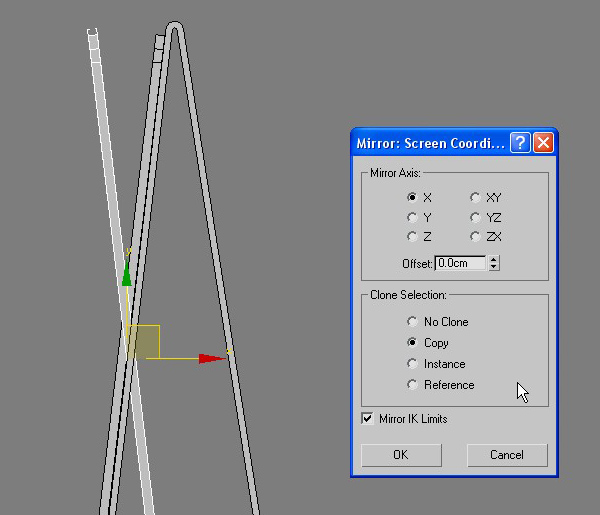Increase Offset using spinner up arrow
Viewport: 600px width, 515px height.
tap(494, 259)
